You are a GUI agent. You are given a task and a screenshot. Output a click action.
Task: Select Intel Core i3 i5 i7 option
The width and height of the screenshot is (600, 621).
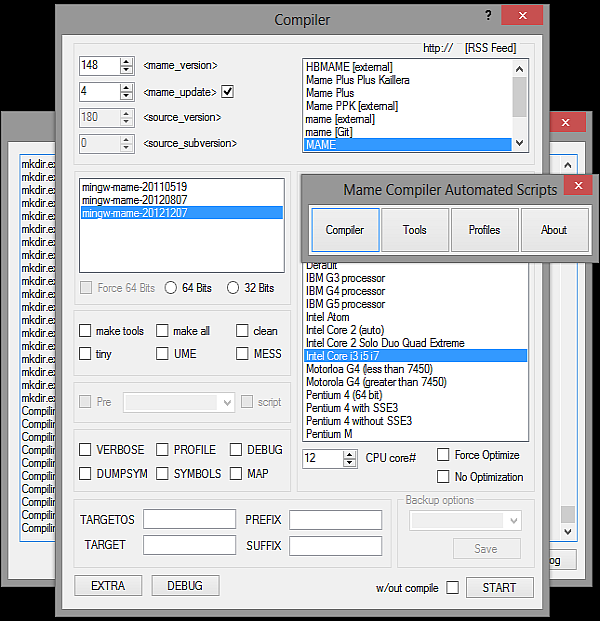click(416, 356)
